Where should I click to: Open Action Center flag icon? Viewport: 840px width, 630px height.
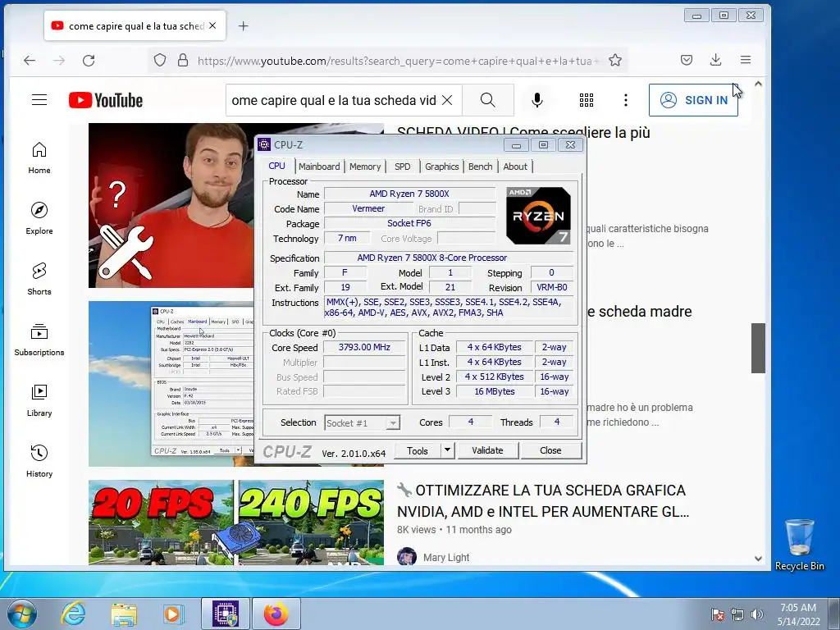tap(717, 614)
